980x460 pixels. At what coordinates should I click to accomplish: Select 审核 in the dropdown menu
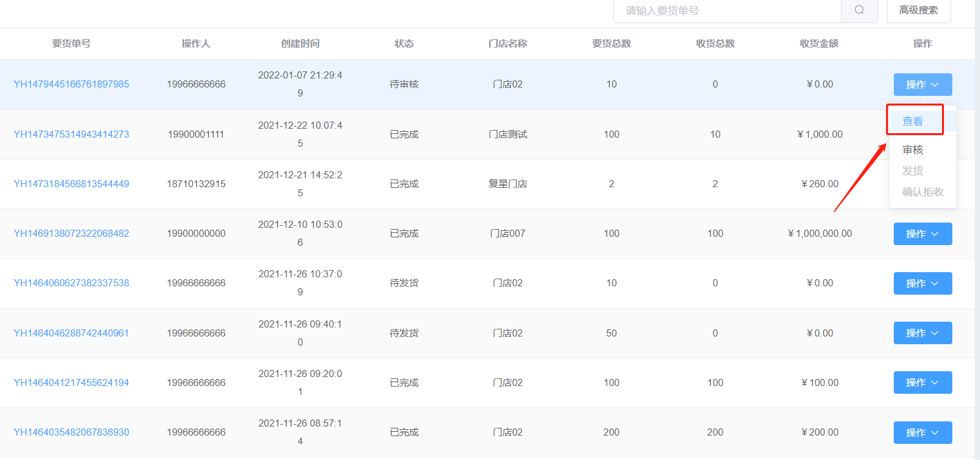pos(912,149)
